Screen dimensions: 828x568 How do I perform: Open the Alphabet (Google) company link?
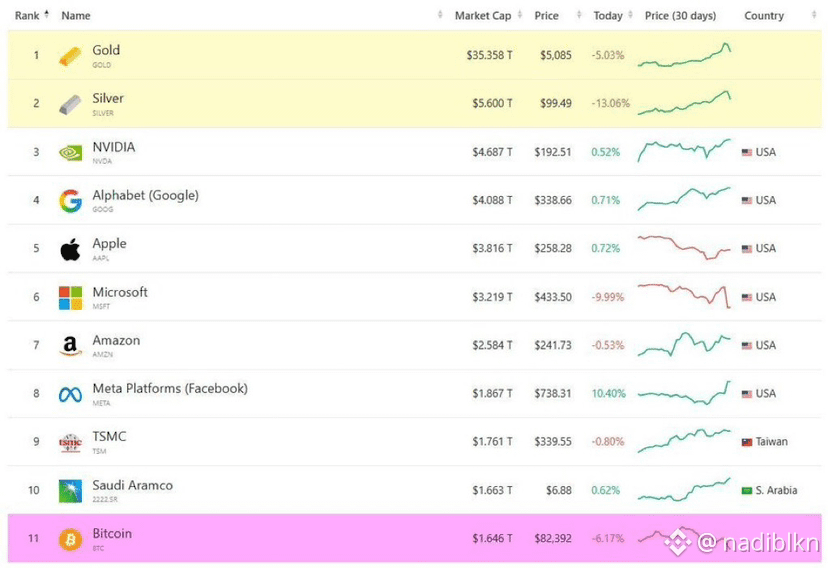point(145,195)
